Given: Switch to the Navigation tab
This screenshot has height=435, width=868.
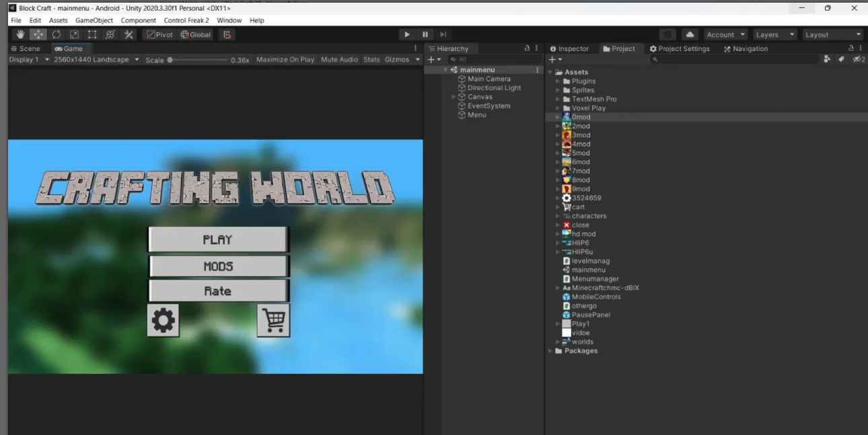Looking at the screenshot, I should pos(746,48).
